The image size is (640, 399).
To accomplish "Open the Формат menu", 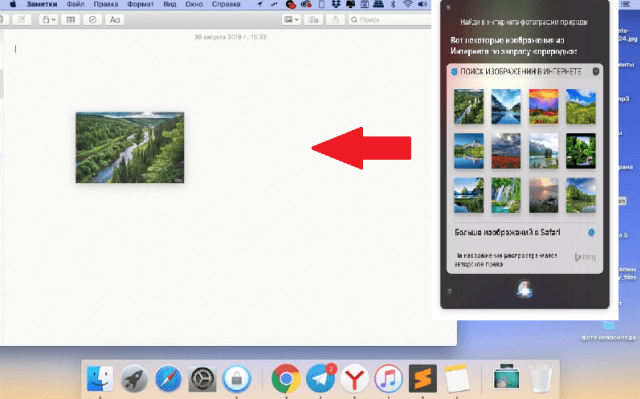I will 140,4.
